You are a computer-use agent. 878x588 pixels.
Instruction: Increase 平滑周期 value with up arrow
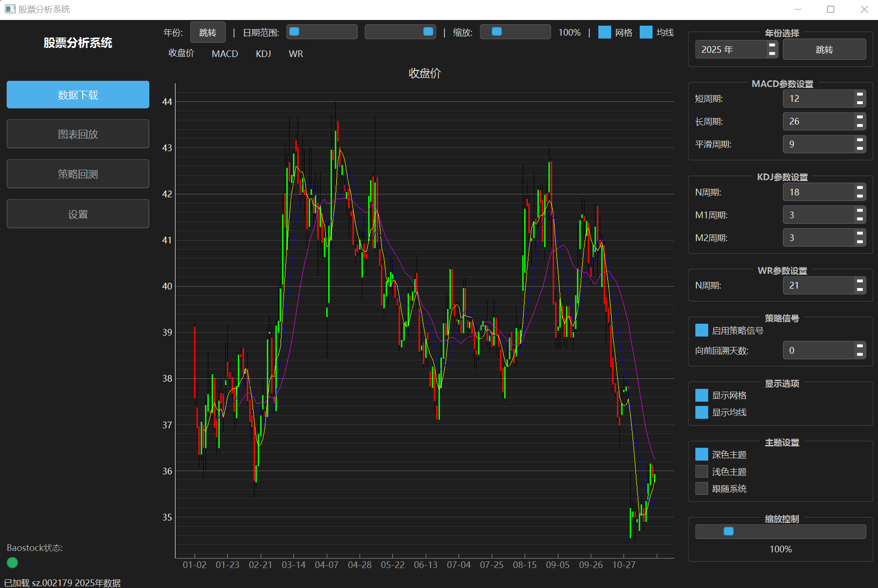(860, 140)
